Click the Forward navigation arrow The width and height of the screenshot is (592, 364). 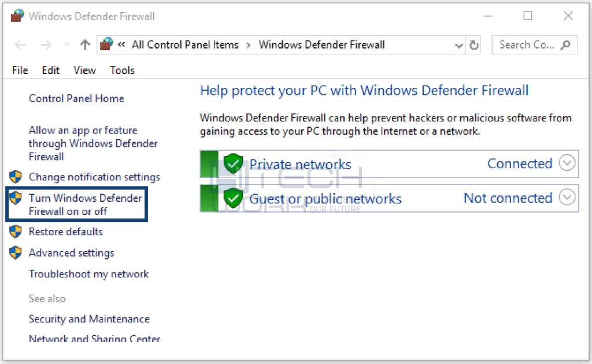(46, 45)
